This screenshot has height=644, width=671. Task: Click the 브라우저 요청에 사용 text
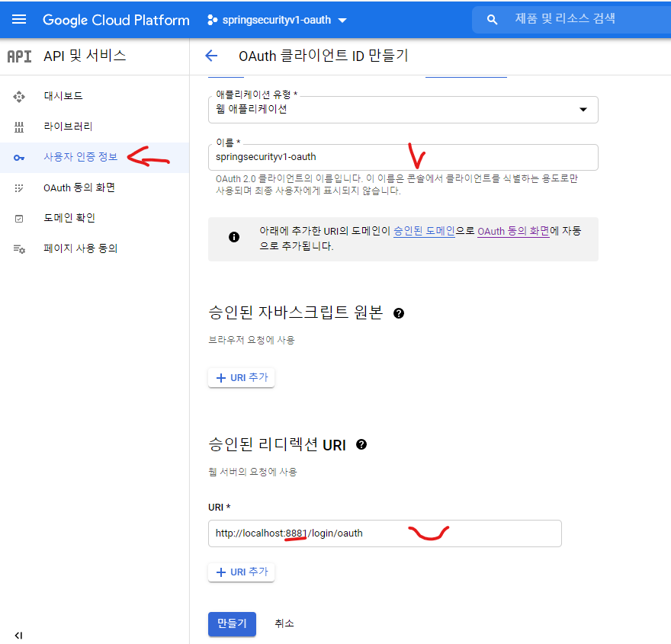252,340
